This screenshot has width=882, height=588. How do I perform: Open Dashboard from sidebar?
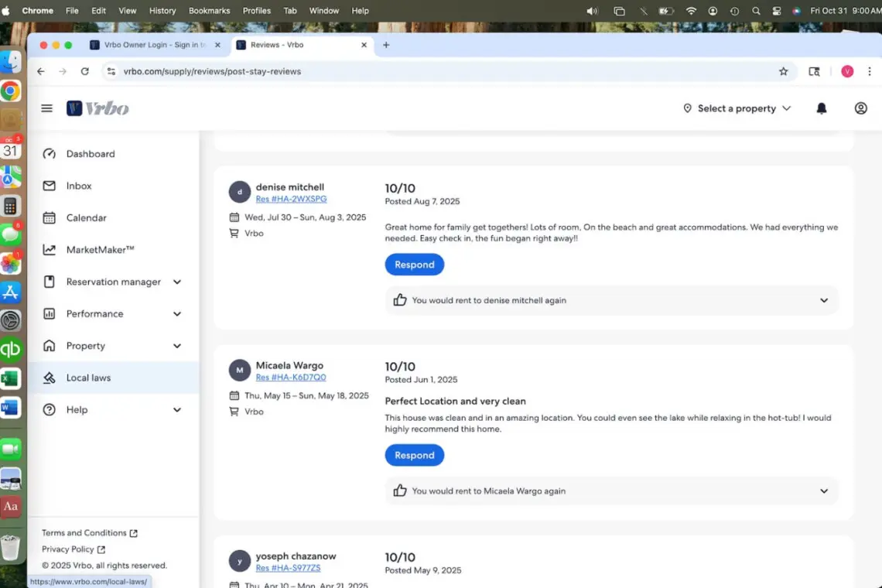pyautogui.click(x=90, y=154)
